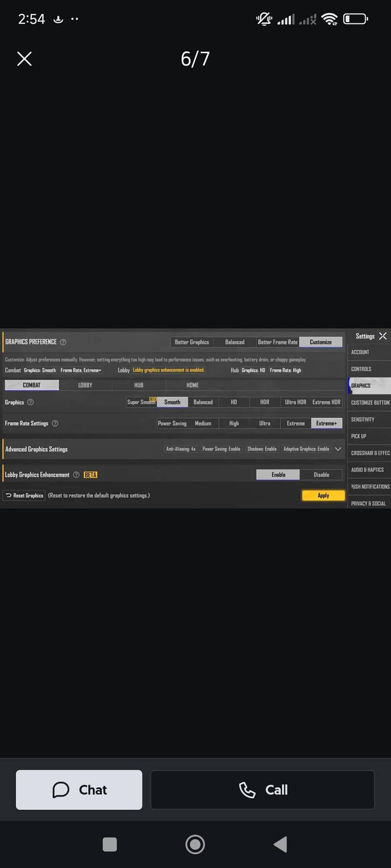Choose Super Smooth graphics quality
Viewport: 391px width, 868px height.
click(142, 402)
